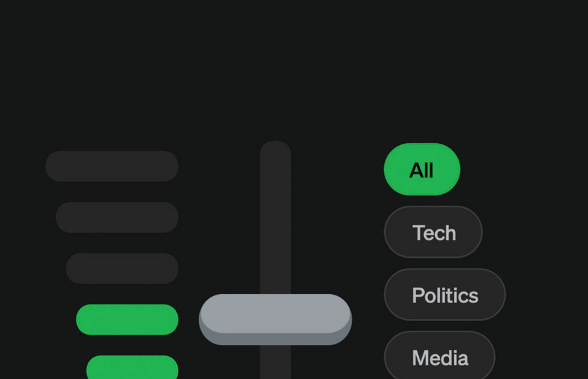Filter the list by Politics

(444, 295)
